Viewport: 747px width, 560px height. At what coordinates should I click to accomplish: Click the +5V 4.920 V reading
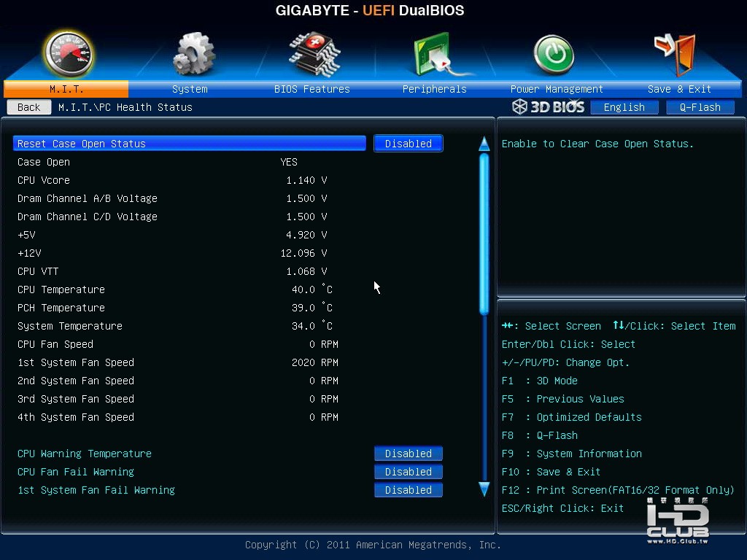tap(306, 235)
